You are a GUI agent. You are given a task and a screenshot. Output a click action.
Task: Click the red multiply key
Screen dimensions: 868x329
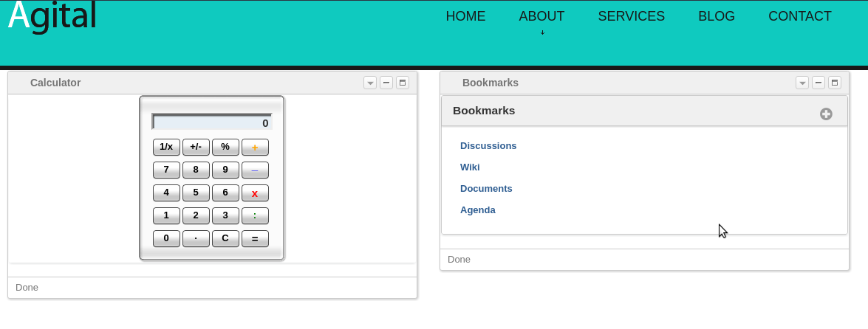point(255,193)
